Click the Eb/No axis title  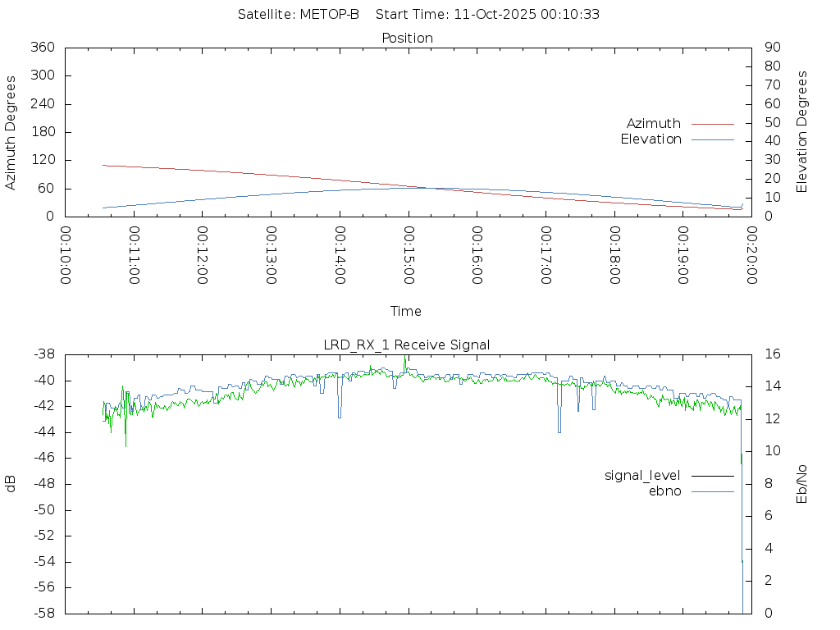pyautogui.click(x=802, y=484)
